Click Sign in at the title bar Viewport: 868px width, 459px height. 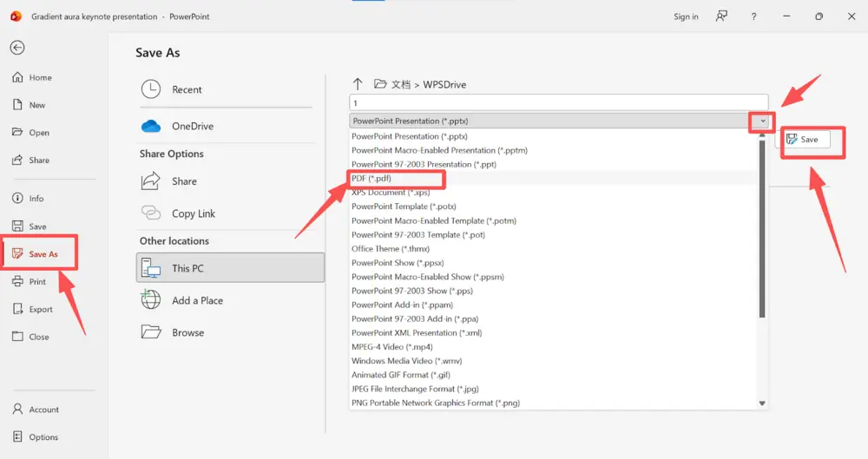coord(686,16)
